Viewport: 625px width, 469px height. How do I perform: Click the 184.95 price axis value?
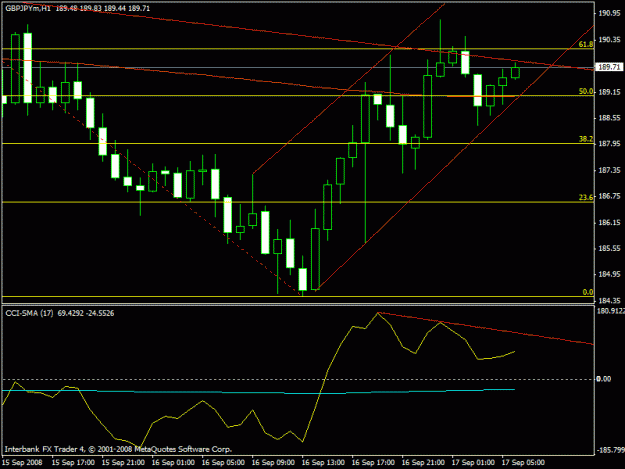click(x=609, y=274)
